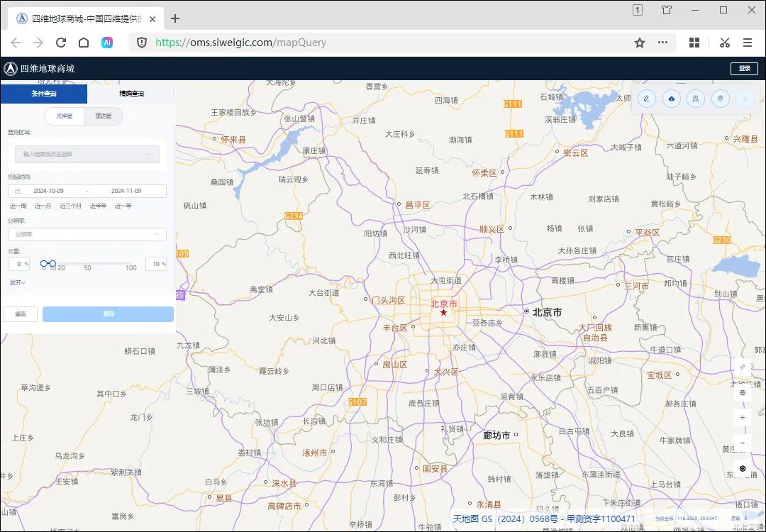Image resolution: width=766 pixels, height=532 pixels.
Task: Set time range to 近半年
Action: (x=98, y=206)
